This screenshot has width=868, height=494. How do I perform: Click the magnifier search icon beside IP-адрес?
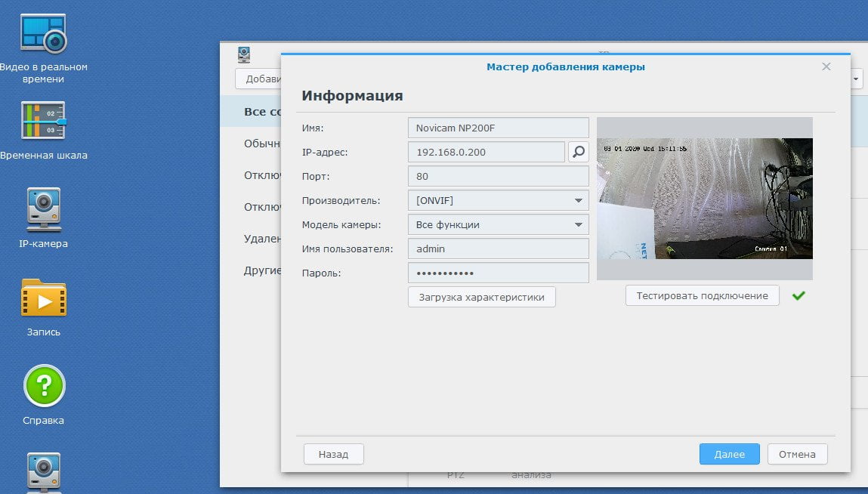579,152
